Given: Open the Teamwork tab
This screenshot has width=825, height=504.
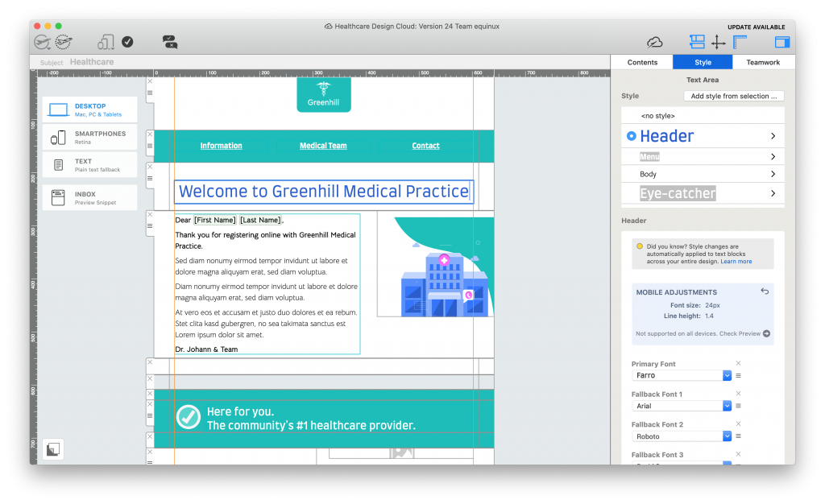Looking at the screenshot, I should tap(763, 62).
